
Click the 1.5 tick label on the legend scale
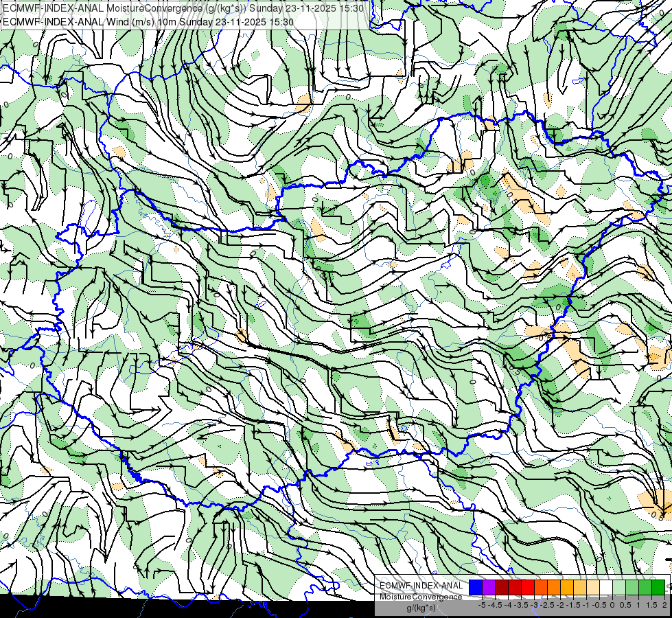pyautogui.click(x=652, y=605)
